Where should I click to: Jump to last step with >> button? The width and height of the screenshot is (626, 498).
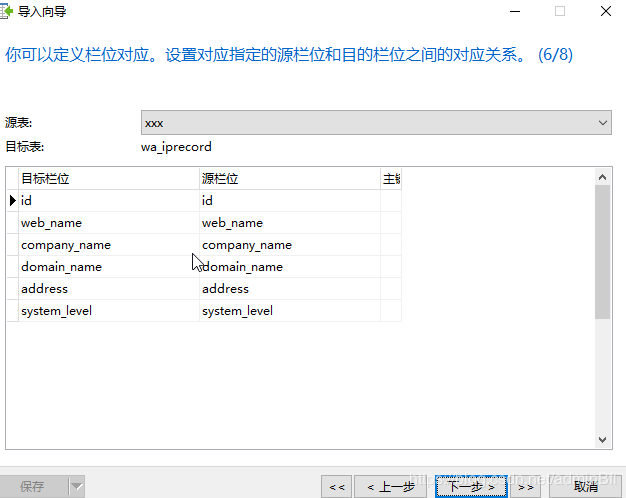[525, 487]
